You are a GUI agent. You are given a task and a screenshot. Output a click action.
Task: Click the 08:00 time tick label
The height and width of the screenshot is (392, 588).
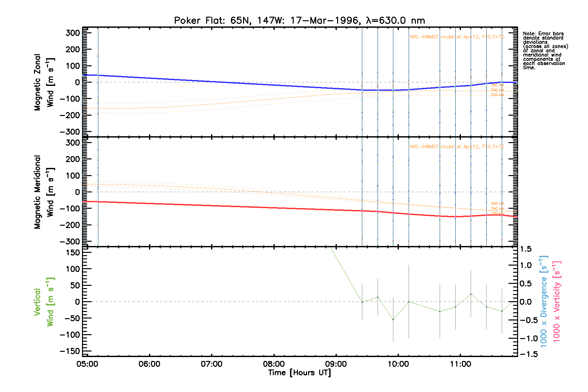click(274, 364)
